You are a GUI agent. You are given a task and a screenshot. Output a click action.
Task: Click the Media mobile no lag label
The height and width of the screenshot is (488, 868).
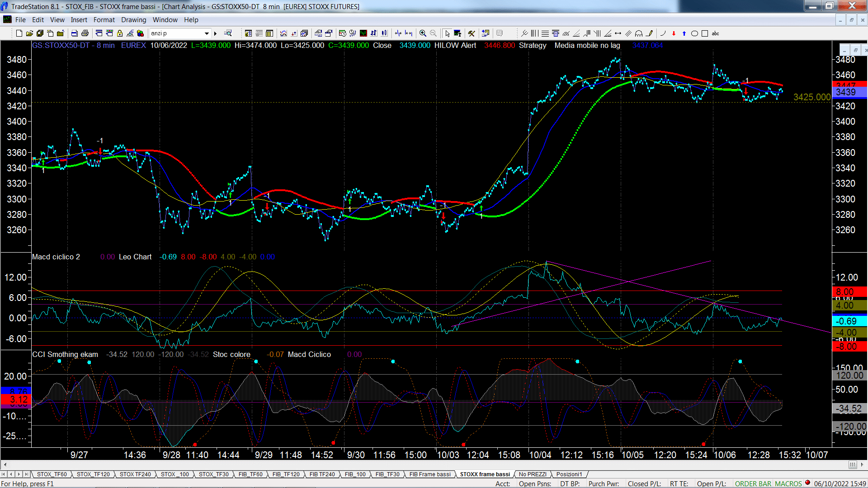point(587,45)
